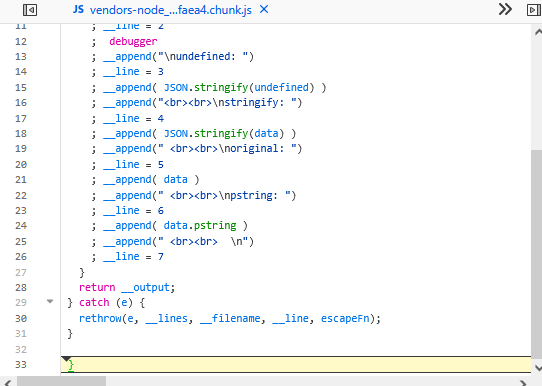Open the more tabs chevron menu
This screenshot has height=386, width=542.
pos(505,9)
